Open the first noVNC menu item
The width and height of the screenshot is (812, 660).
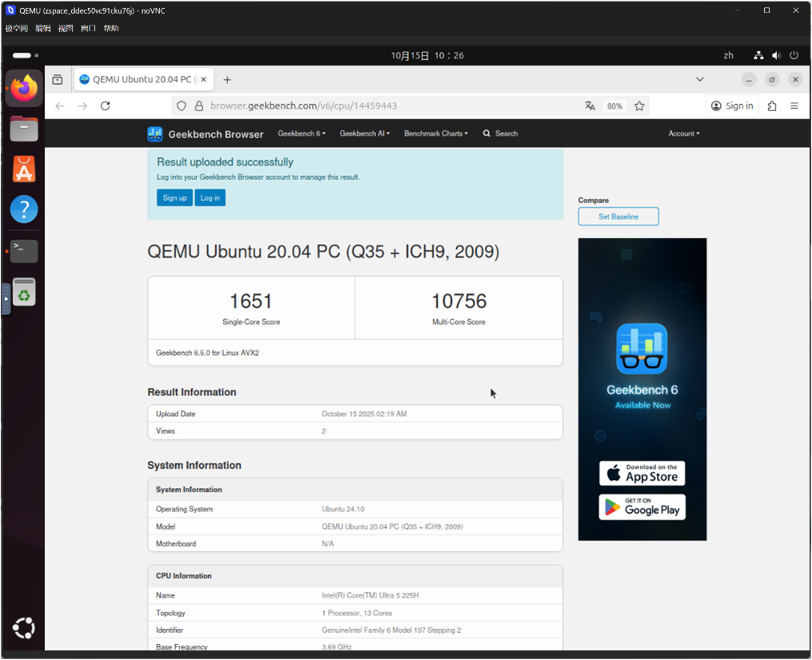pos(16,29)
